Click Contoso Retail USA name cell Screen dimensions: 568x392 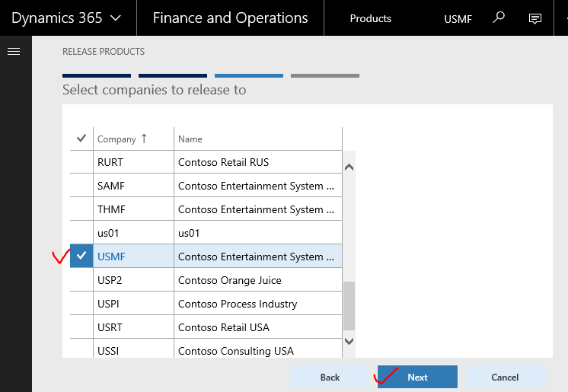coord(258,327)
